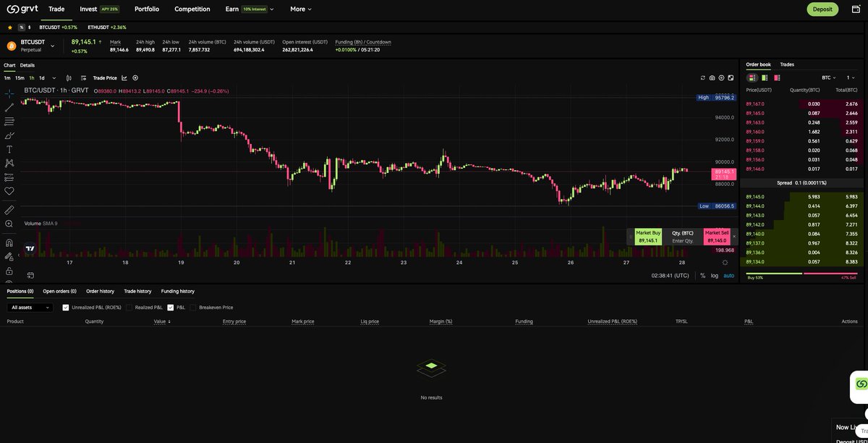This screenshot has width=868, height=443.
Task: Click the alert plus circle icon
Action: click(135, 77)
